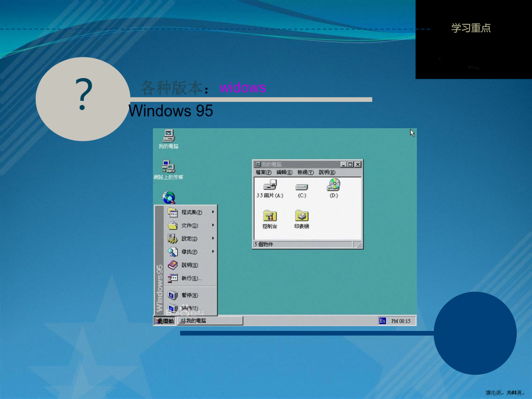This screenshot has width=532, height=399.
Task: Click the 各種版本 title text
Action: click(172, 88)
